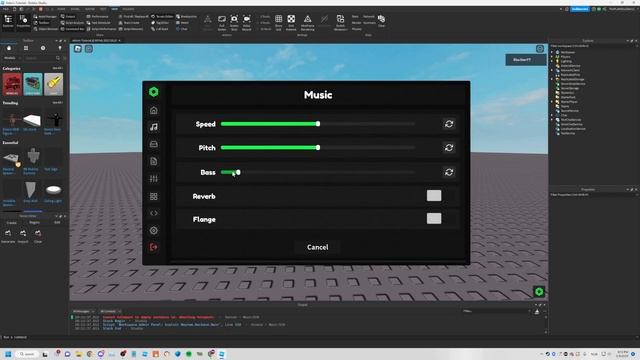Click the Grid Material ribbon icon

pos(291,23)
